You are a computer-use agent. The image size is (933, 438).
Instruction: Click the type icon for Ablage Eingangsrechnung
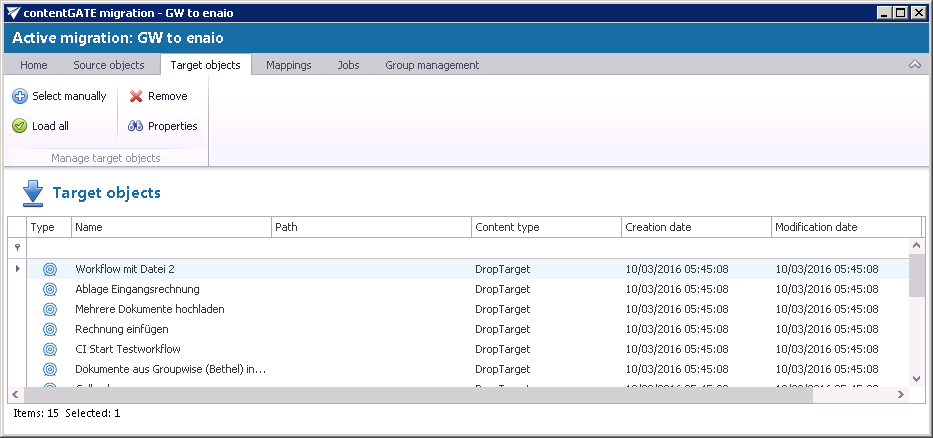click(50, 290)
